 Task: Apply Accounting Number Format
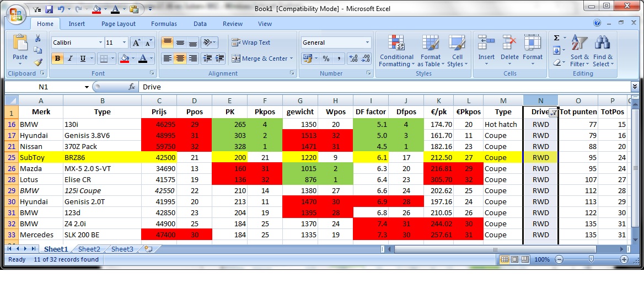[307, 58]
